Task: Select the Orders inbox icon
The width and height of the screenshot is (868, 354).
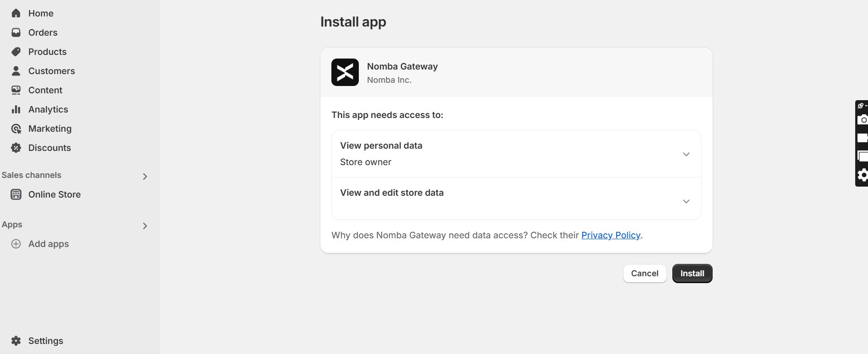Action: (16, 32)
